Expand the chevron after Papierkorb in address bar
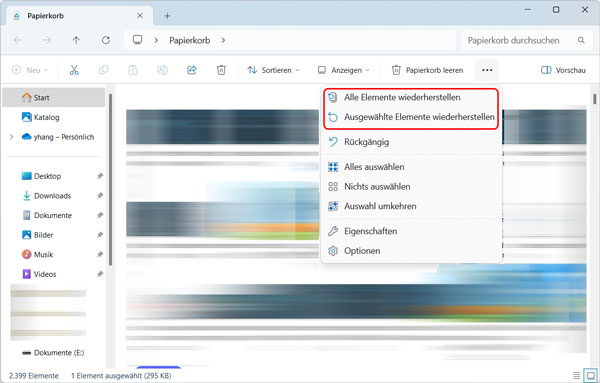Viewport: 600px width, 383px height. click(223, 40)
